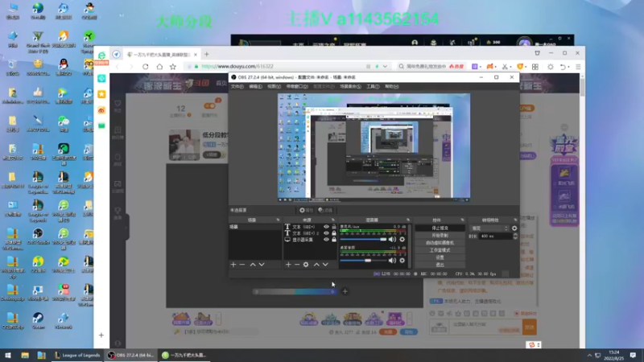Open the browser screenshot scissors tool

tap(505, 67)
